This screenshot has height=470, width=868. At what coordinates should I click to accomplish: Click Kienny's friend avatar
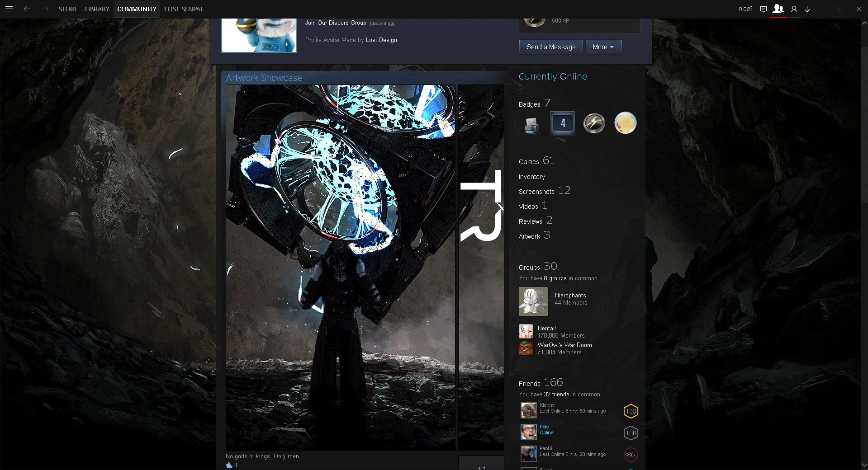point(529,410)
